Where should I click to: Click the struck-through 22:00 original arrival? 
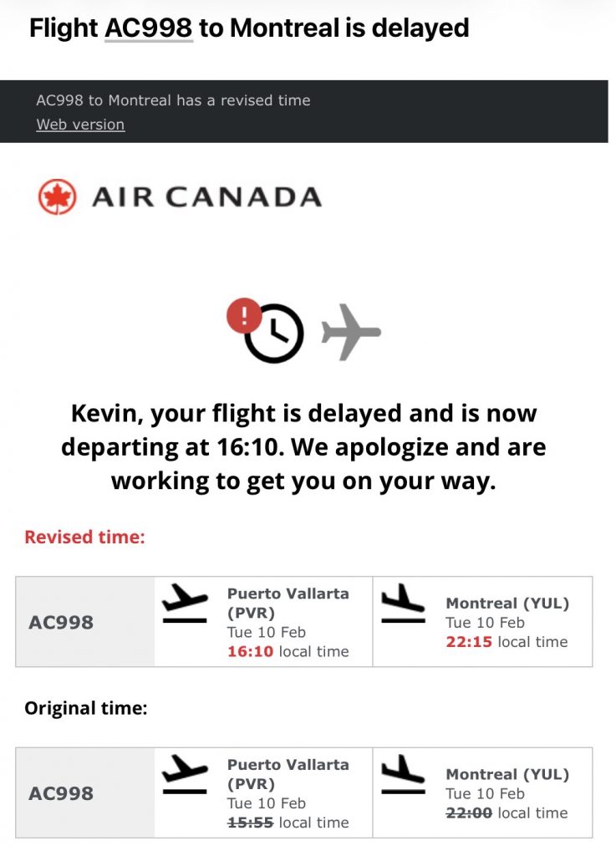(x=468, y=813)
